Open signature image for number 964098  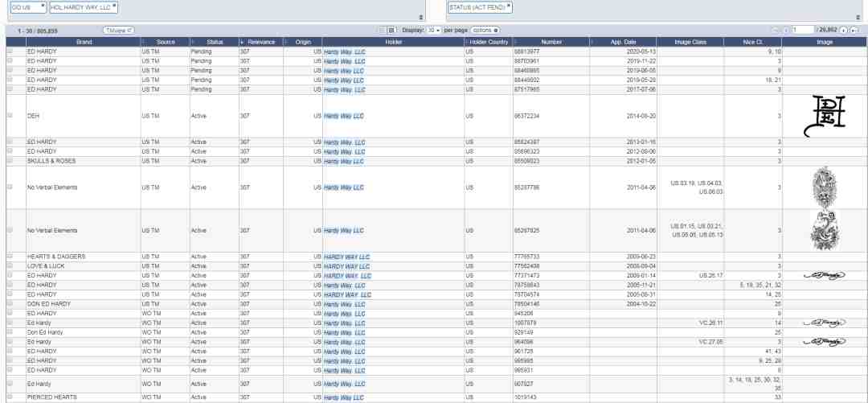(825, 342)
